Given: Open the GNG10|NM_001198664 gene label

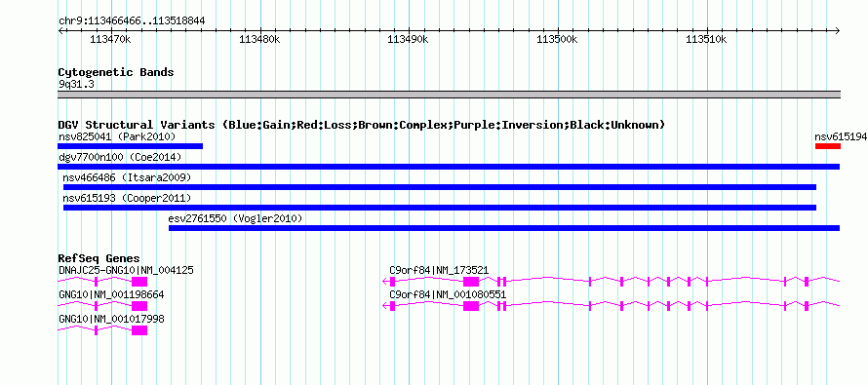Looking at the screenshot, I should pyautogui.click(x=111, y=294).
